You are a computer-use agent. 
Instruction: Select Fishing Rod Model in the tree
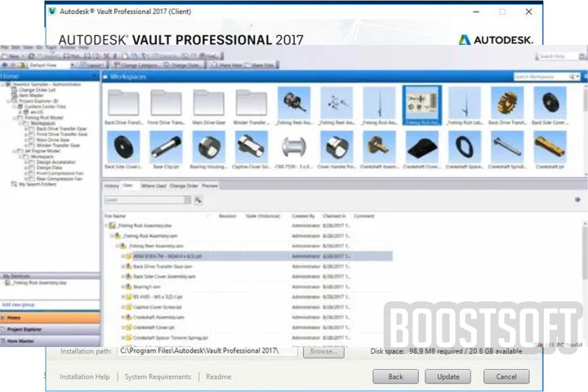[x=43, y=118]
